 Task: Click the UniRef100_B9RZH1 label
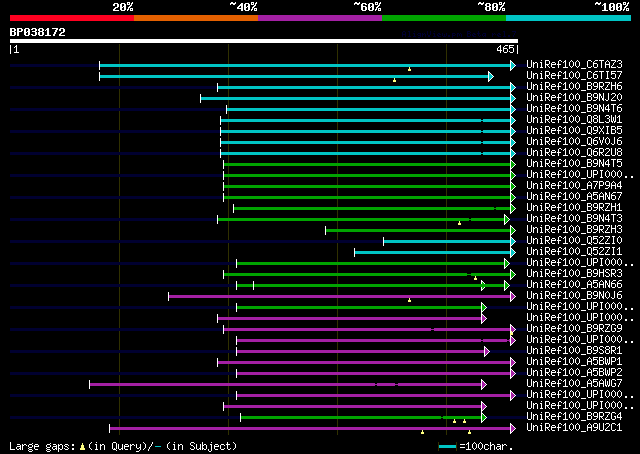tap(574, 208)
